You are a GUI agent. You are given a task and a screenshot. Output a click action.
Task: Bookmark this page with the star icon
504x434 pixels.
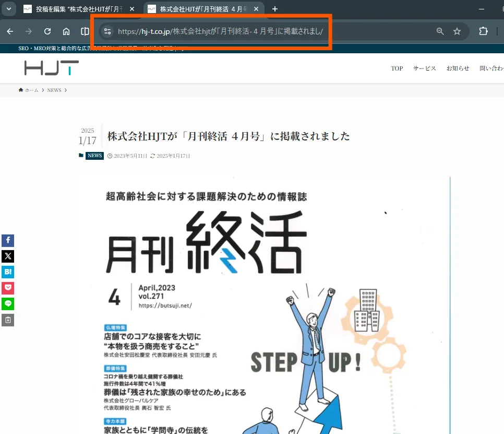click(x=457, y=31)
